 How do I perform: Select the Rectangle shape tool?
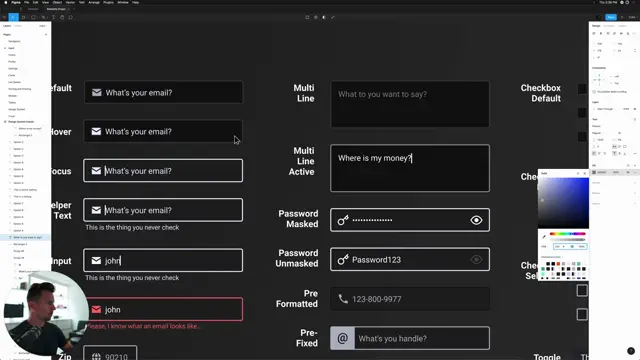point(33,18)
